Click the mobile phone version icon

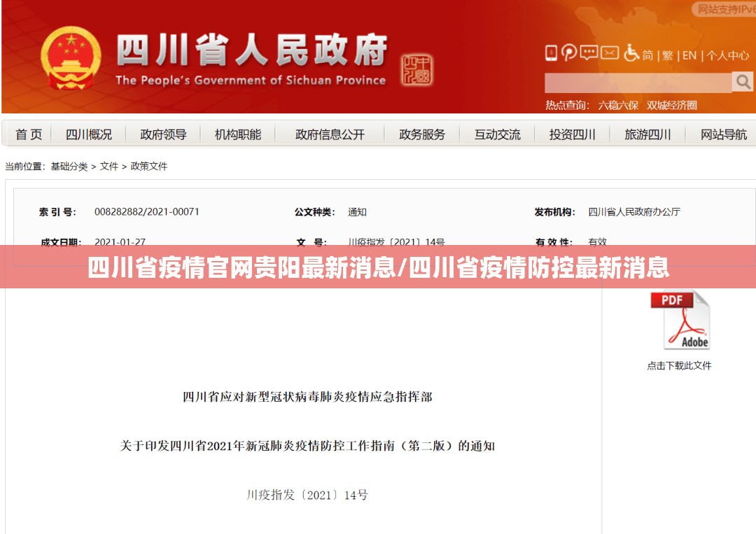551,53
